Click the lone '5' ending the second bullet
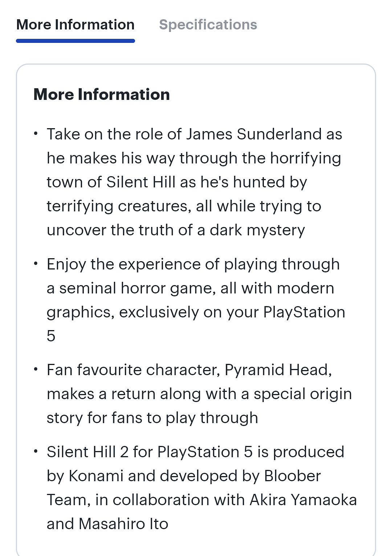Image resolution: width=392 pixels, height=556 pixels. click(x=51, y=336)
